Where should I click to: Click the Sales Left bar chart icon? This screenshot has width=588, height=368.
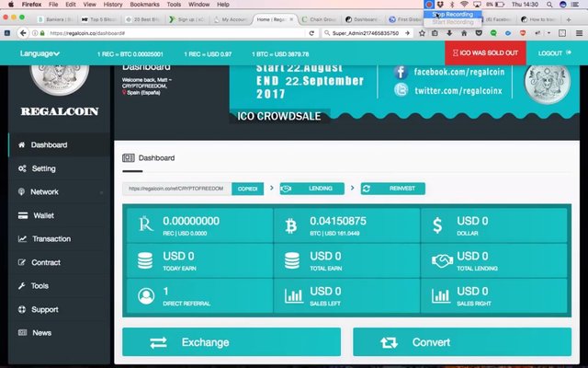point(294,296)
